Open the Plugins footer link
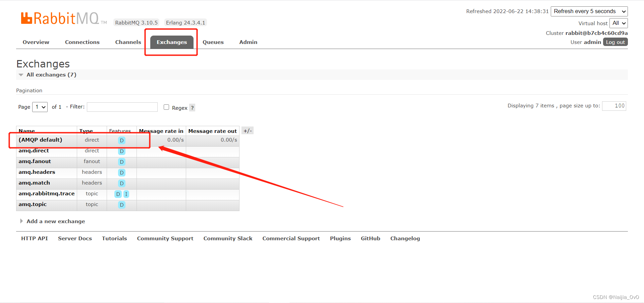 (340, 239)
